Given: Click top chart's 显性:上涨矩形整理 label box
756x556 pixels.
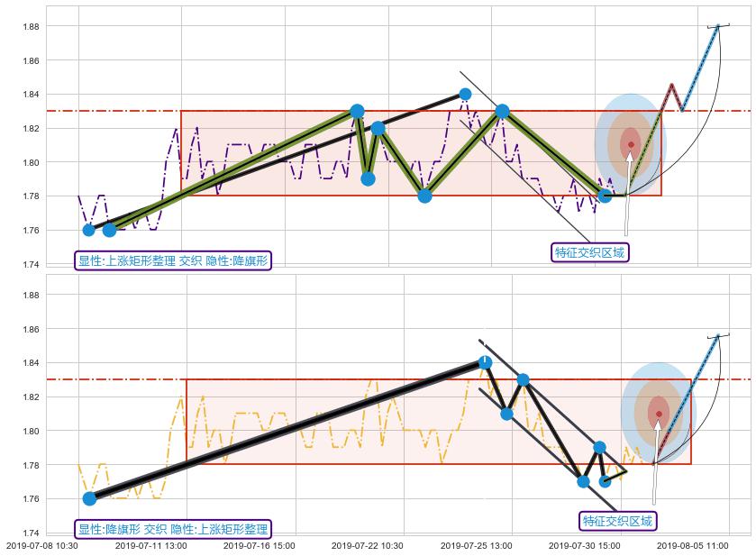Looking at the screenshot, I should tap(173, 260).
